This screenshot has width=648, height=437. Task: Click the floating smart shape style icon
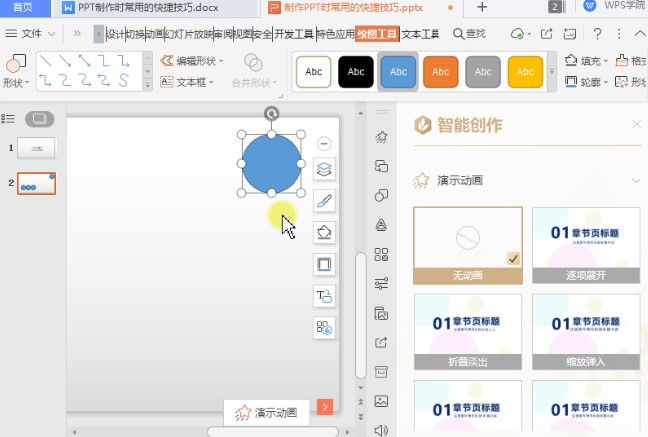pos(324,327)
